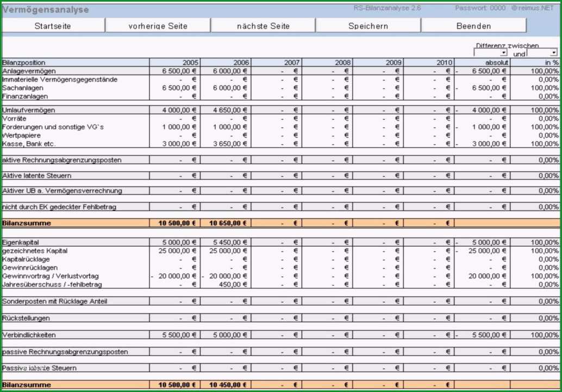The width and height of the screenshot is (562, 392).
Task: Select Forderungen und sonstige VG's label
Action: pos(53,127)
